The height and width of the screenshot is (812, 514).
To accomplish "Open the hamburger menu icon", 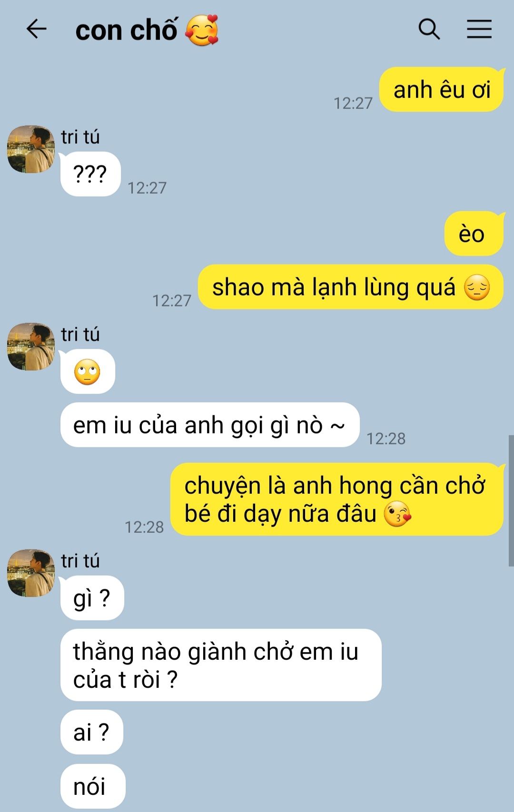I will click(479, 29).
